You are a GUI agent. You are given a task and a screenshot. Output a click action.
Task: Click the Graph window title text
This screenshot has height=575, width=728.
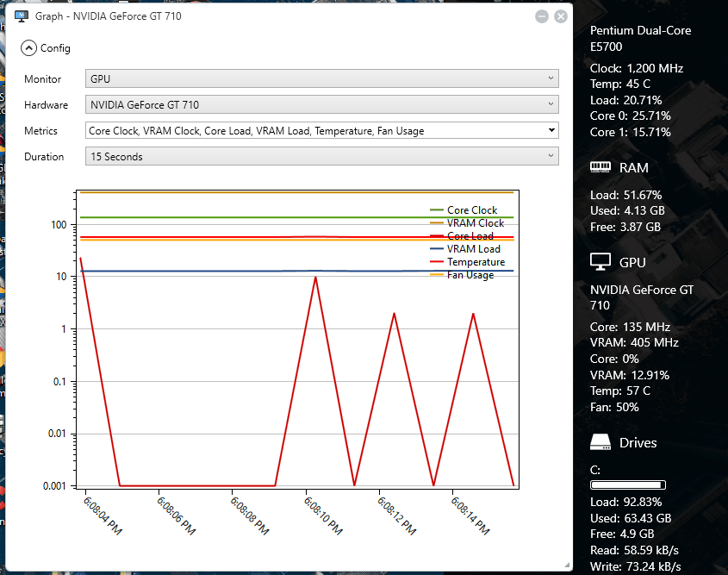pos(109,16)
